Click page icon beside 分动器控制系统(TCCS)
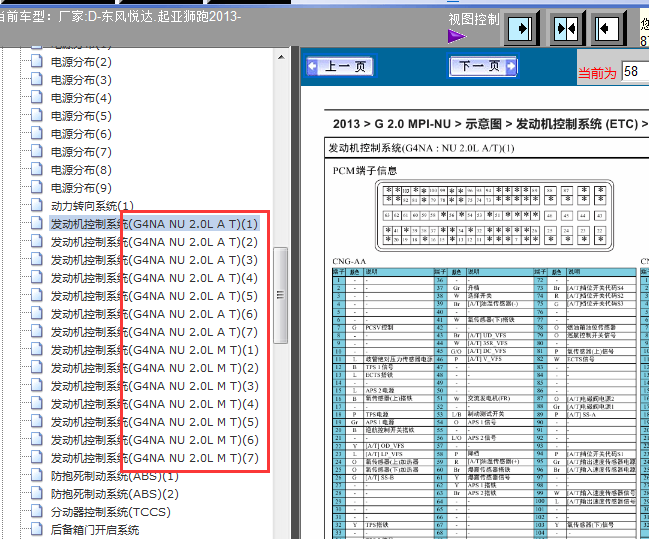649x539 pixels. coord(36,511)
